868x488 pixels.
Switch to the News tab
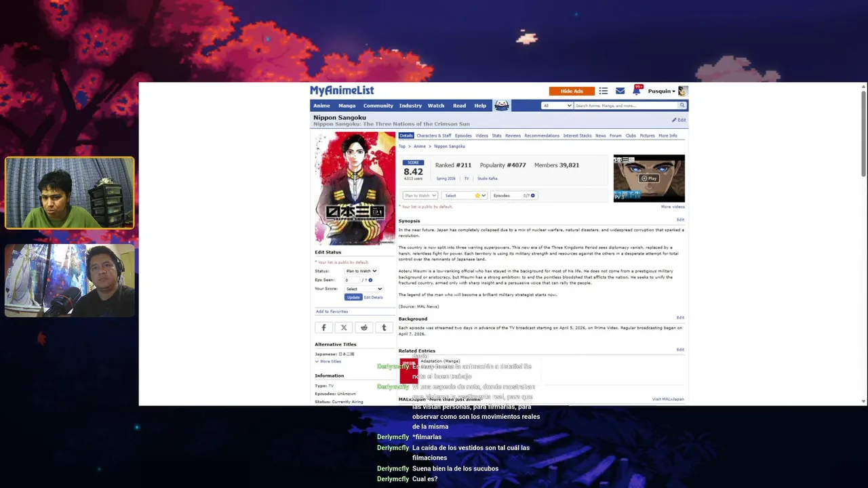pyautogui.click(x=600, y=136)
